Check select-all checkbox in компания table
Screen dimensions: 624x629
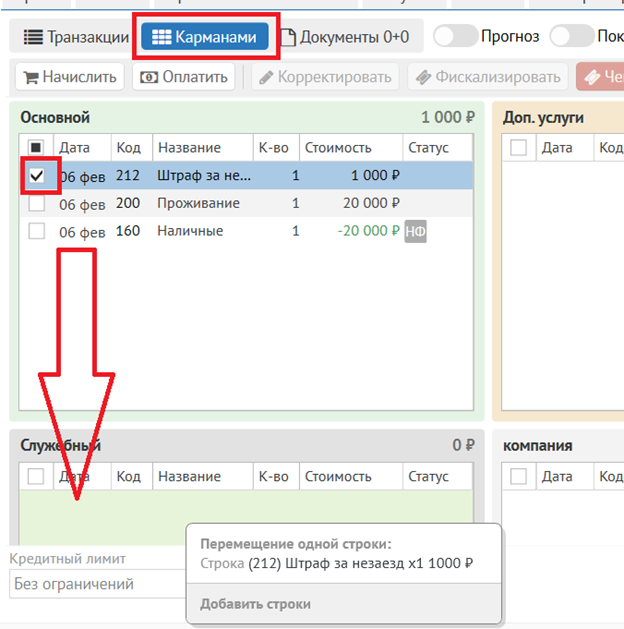coord(519,477)
